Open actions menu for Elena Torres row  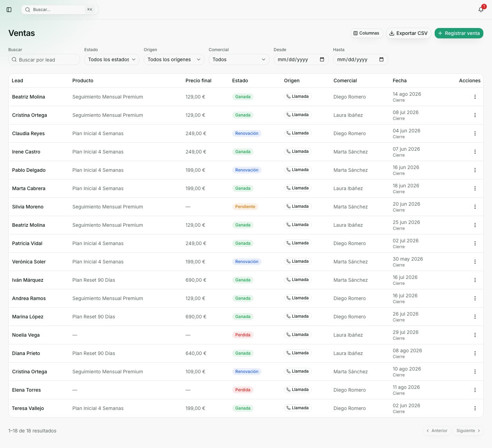pyautogui.click(x=475, y=390)
